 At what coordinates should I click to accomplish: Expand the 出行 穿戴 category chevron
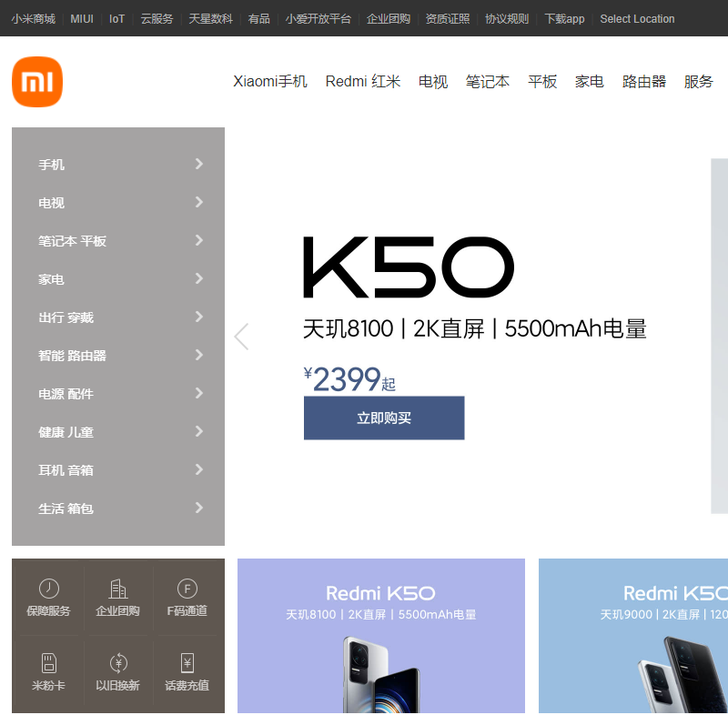199,317
